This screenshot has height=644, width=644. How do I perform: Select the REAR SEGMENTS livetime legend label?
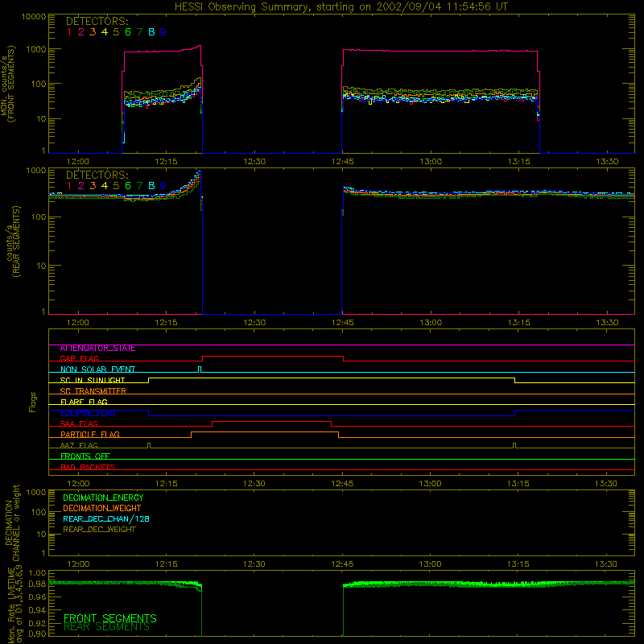click(106, 627)
